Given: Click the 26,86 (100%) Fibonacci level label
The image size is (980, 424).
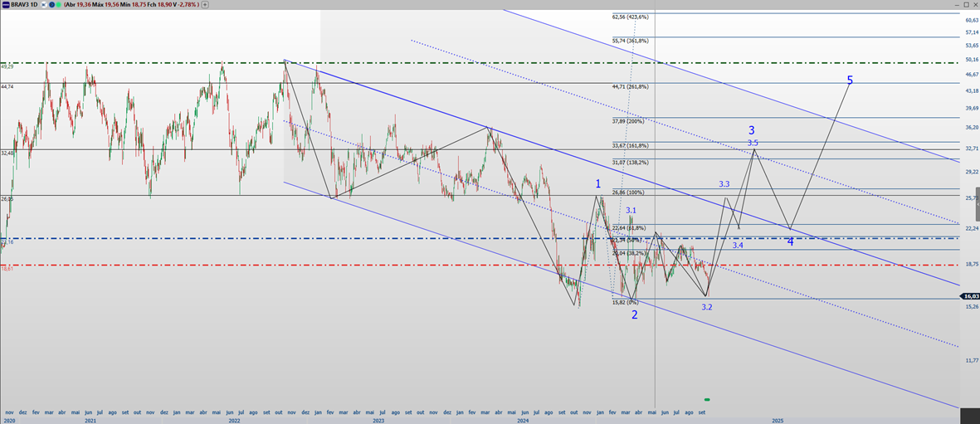Looking at the screenshot, I should (628, 193).
